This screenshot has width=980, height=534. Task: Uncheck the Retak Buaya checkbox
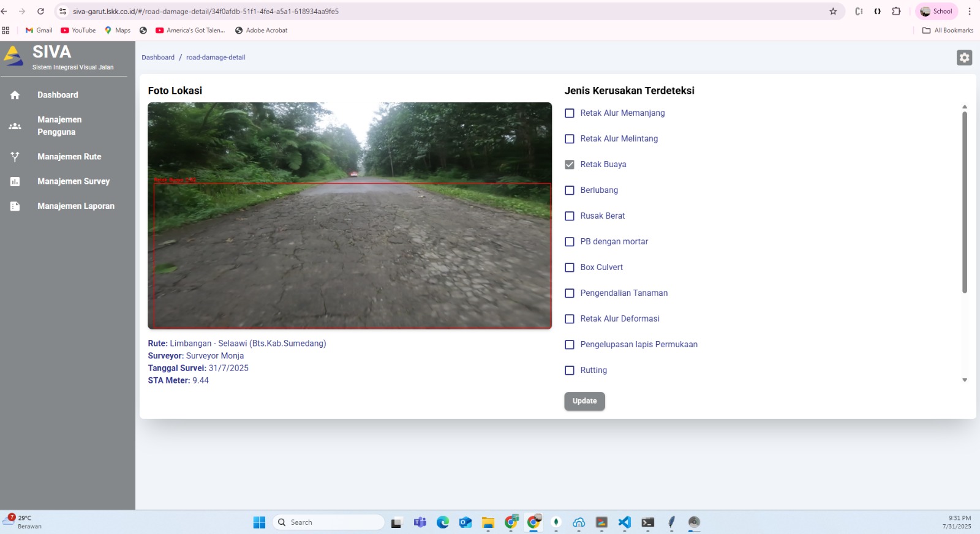point(570,165)
